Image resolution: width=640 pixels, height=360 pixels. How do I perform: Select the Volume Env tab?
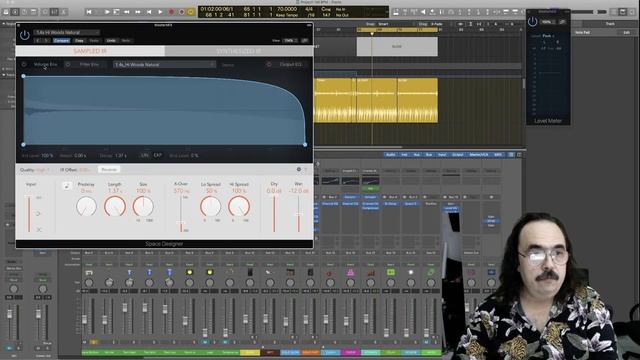point(45,64)
